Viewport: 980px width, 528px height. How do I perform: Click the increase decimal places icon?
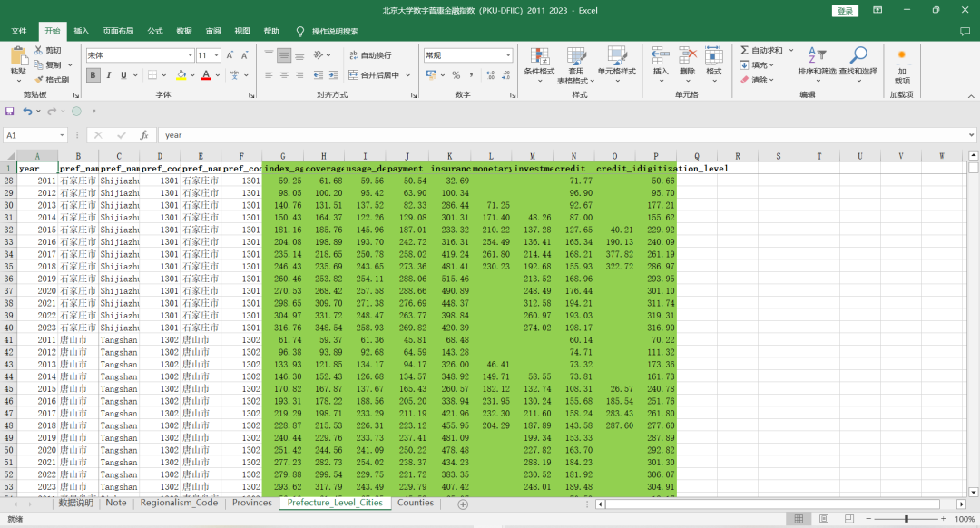[x=491, y=75]
